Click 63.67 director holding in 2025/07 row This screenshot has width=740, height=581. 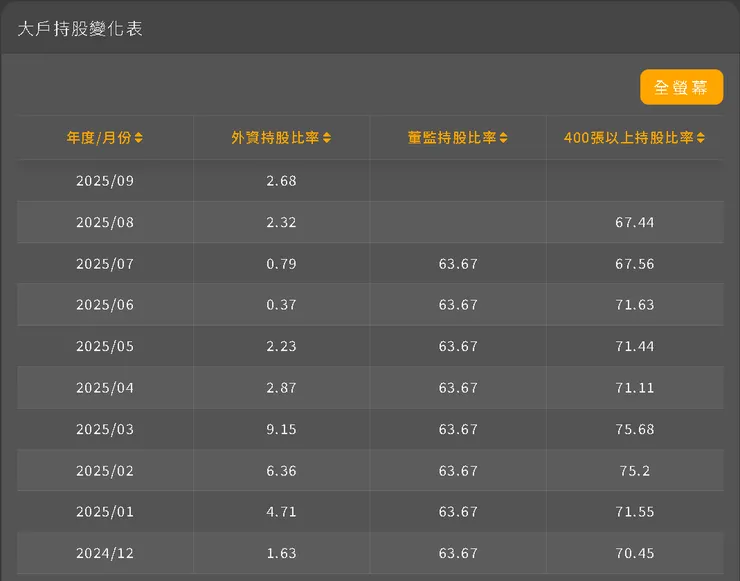tap(458, 264)
